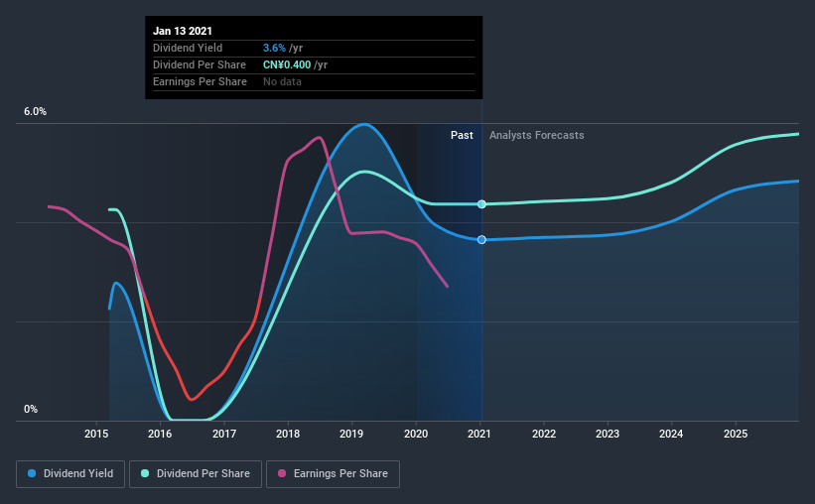The width and height of the screenshot is (815, 504).
Task: Click the CN¥0.400 dividend per share value
Action: (x=287, y=64)
